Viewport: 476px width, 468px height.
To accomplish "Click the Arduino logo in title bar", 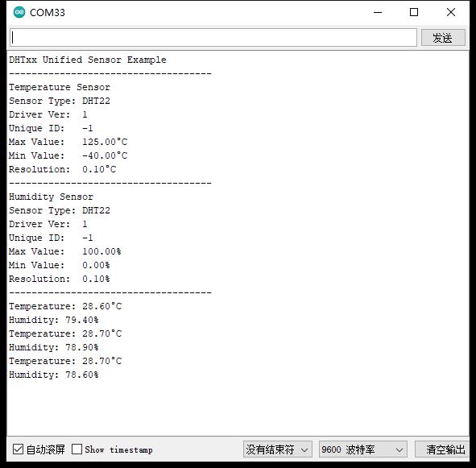I will (19, 12).
